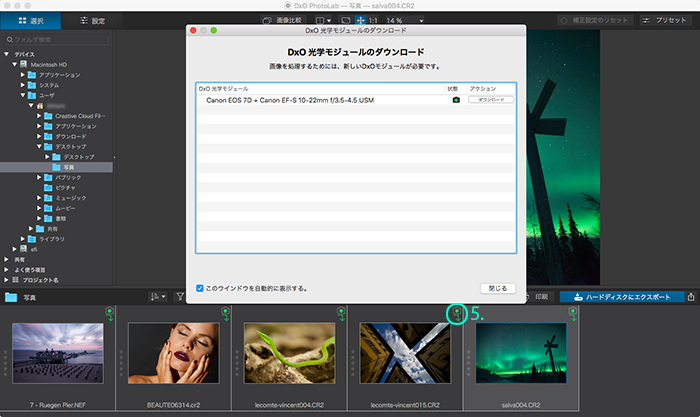Click the download icon on lecomte-vincent015.CR2 thumbnail
Viewport: 700px width, 417px height.
456,314
